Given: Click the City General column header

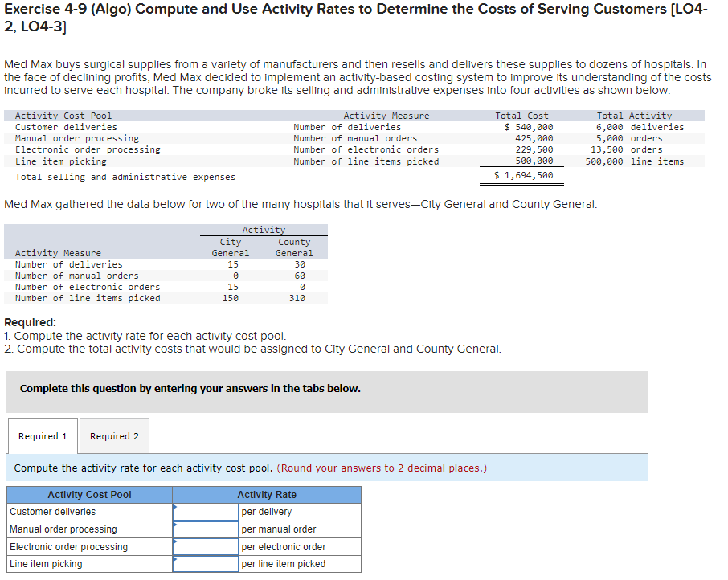Looking at the screenshot, I should coord(231,247).
